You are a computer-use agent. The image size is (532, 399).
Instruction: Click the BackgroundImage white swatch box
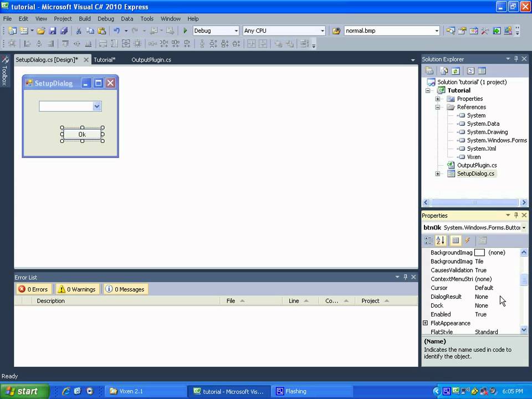479,253
